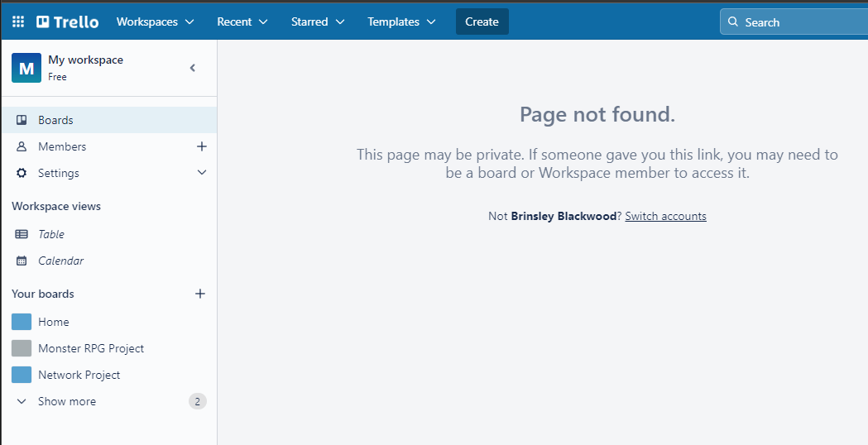Click the Switch accounts link
The image size is (868, 445).
[x=665, y=217]
